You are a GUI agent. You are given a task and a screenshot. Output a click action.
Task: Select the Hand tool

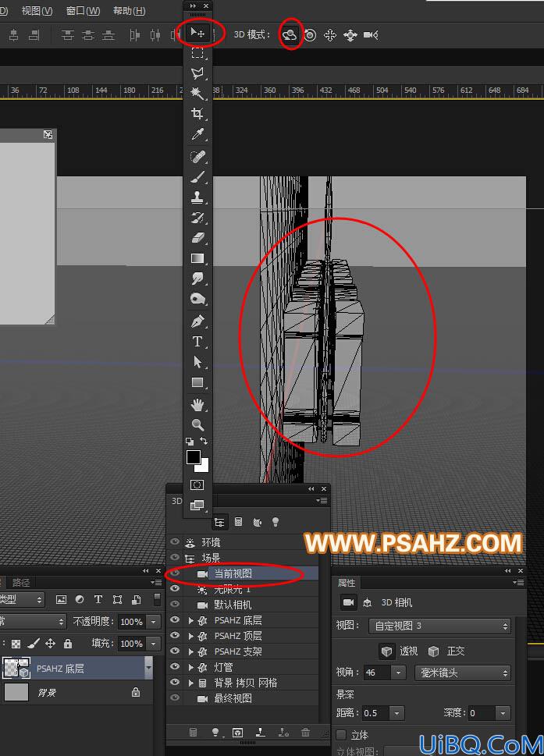click(197, 405)
